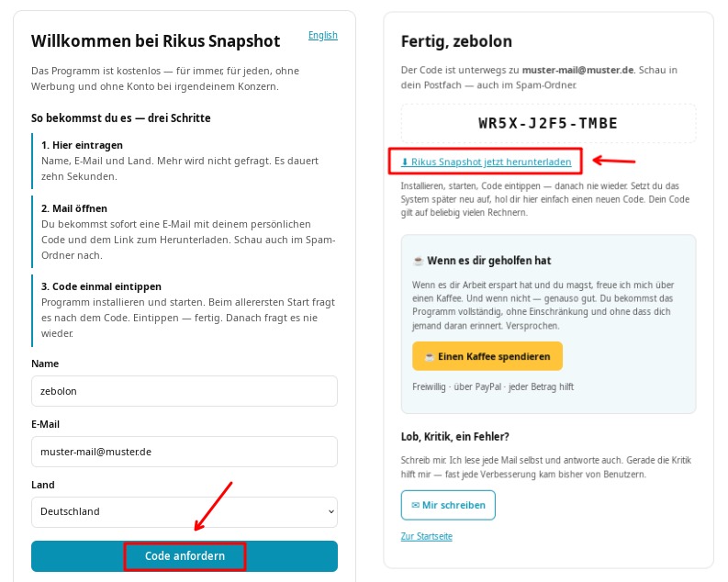Download Rikus Snapshot jetzt herunterladen link
728x582 pixels.
487,162
